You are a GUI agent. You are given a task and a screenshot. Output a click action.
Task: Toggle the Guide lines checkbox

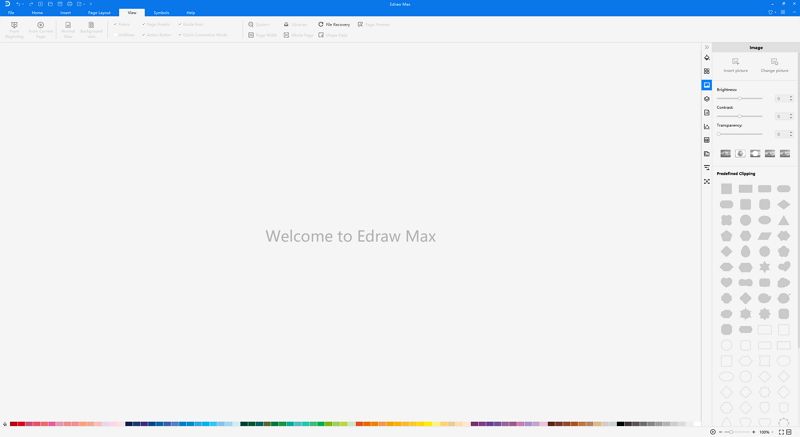click(x=180, y=24)
